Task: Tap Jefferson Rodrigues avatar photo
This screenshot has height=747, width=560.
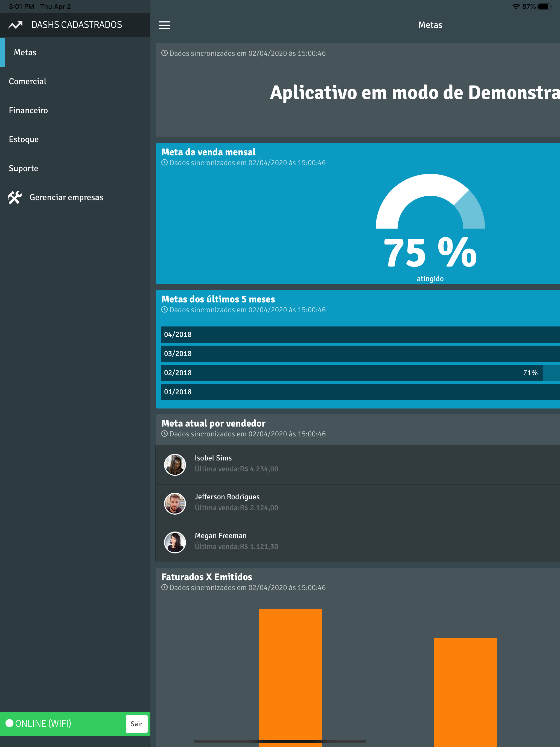Action: click(x=175, y=504)
